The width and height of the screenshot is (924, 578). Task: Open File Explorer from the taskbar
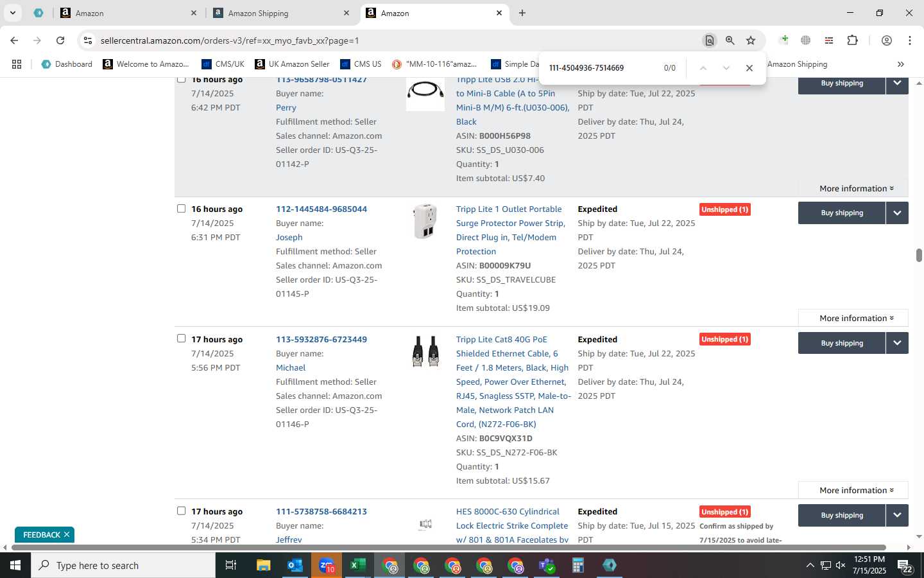pos(263,565)
